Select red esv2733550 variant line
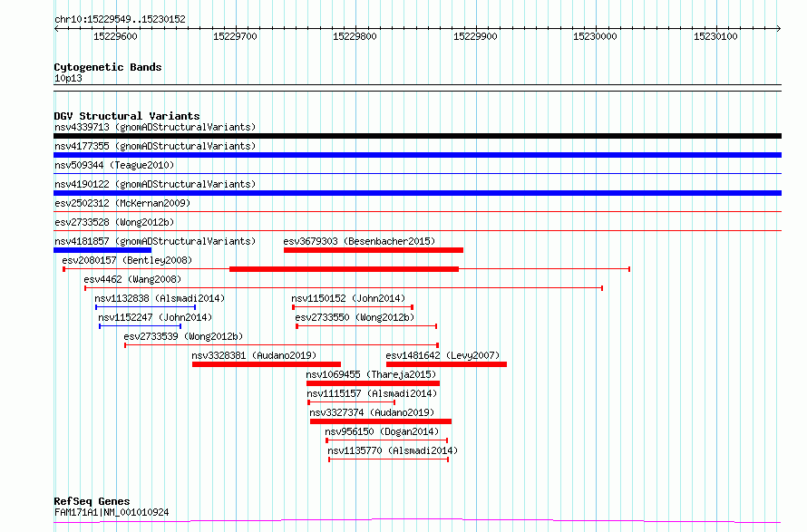Screen dimensions: 807x532 point(366,326)
